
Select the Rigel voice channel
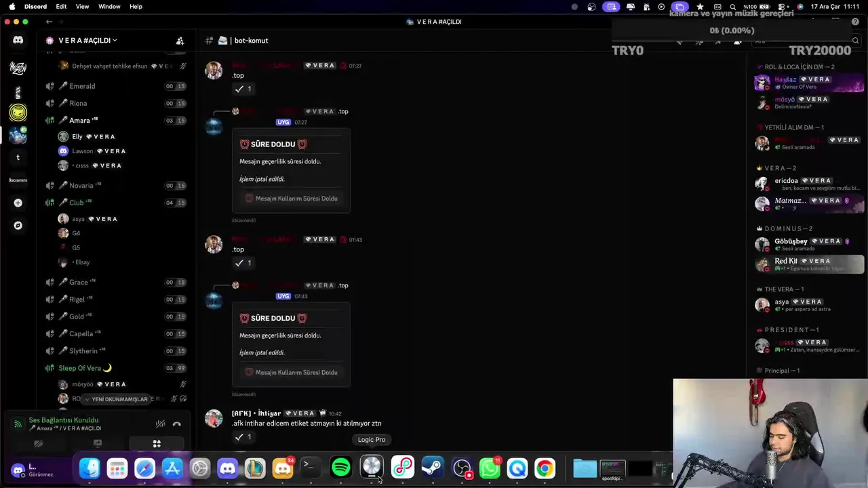115,300
